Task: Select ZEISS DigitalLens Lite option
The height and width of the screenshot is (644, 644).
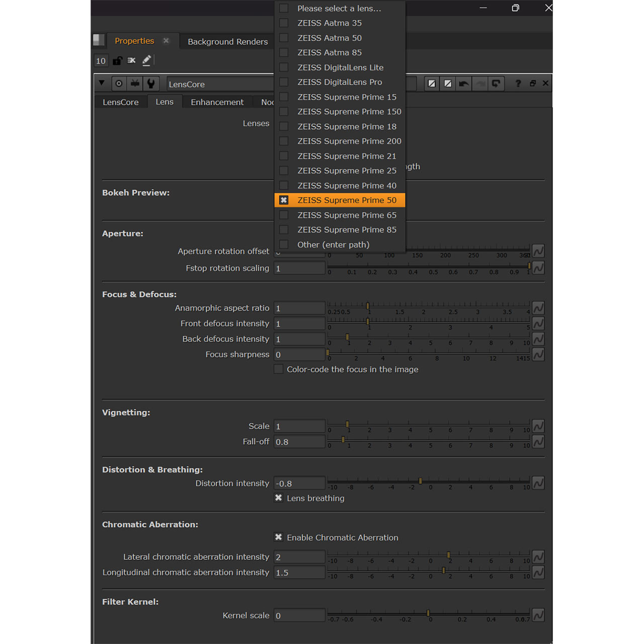Action: coord(340,67)
